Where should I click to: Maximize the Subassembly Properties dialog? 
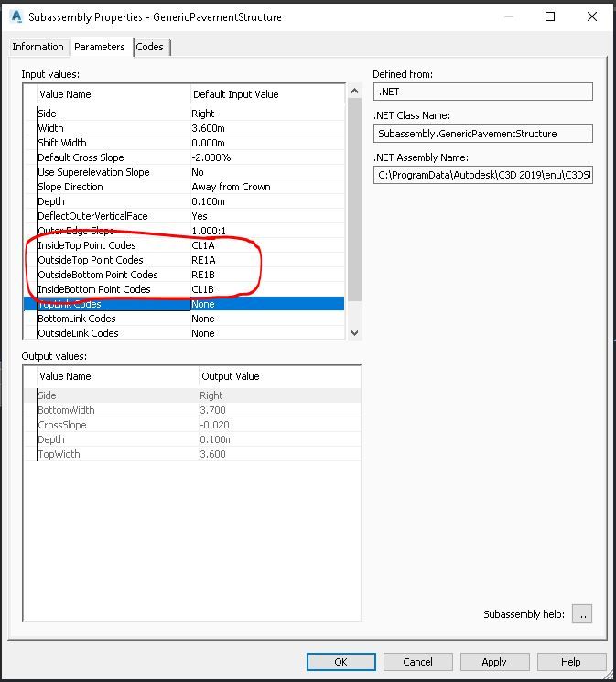click(550, 16)
